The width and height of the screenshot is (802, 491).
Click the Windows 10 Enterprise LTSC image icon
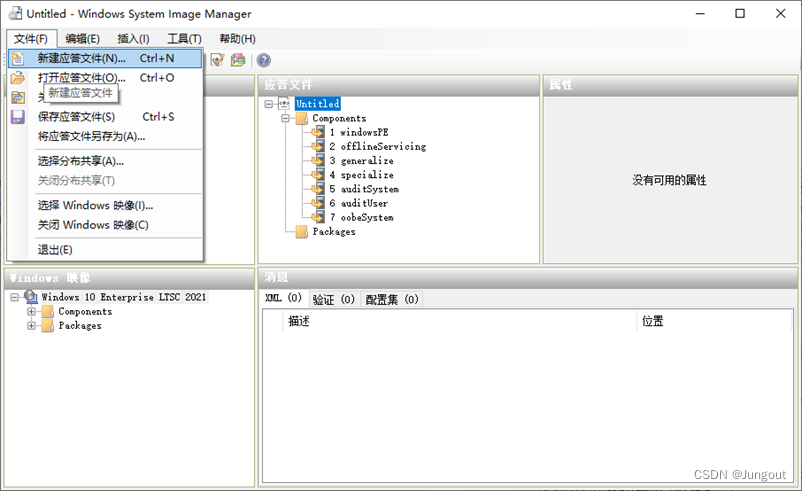(x=31, y=297)
